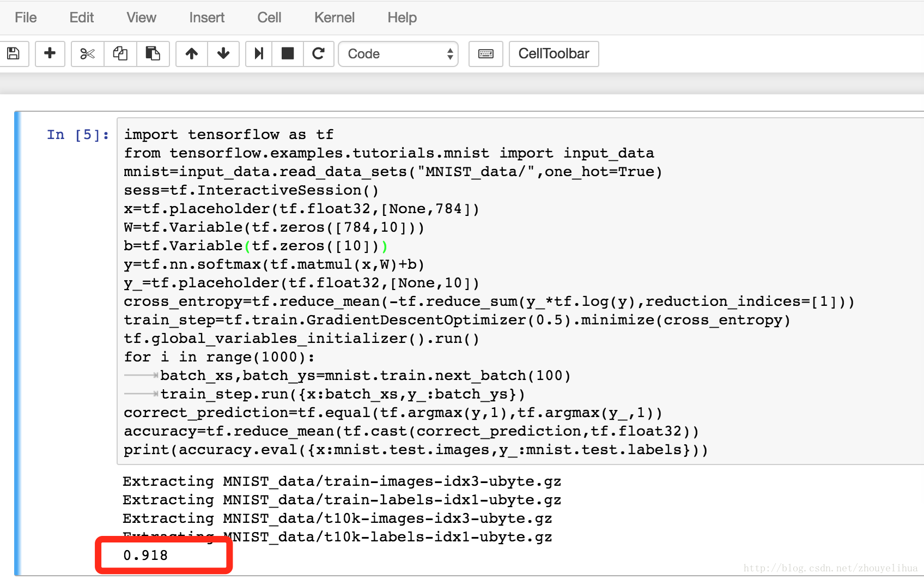The width and height of the screenshot is (924, 579).
Task: Copy selected cell icon
Action: pos(120,53)
